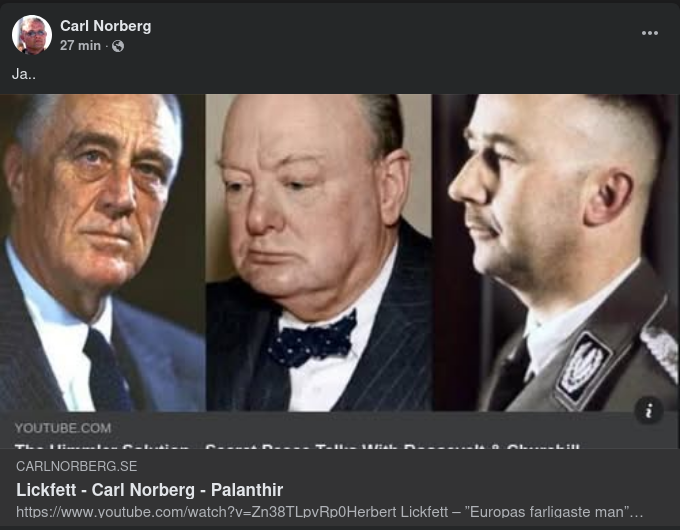Open the three-dot post options menu

coord(650,33)
